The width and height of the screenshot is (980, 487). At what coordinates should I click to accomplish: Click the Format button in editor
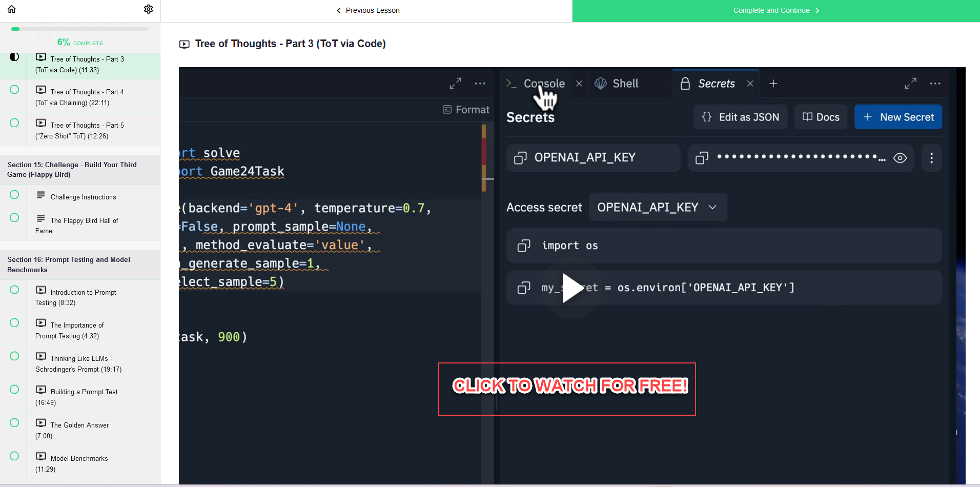click(x=466, y=110)
